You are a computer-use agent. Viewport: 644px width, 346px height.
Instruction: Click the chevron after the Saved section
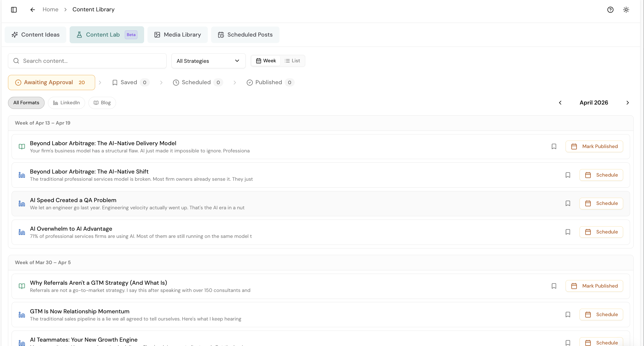(161, 82)
